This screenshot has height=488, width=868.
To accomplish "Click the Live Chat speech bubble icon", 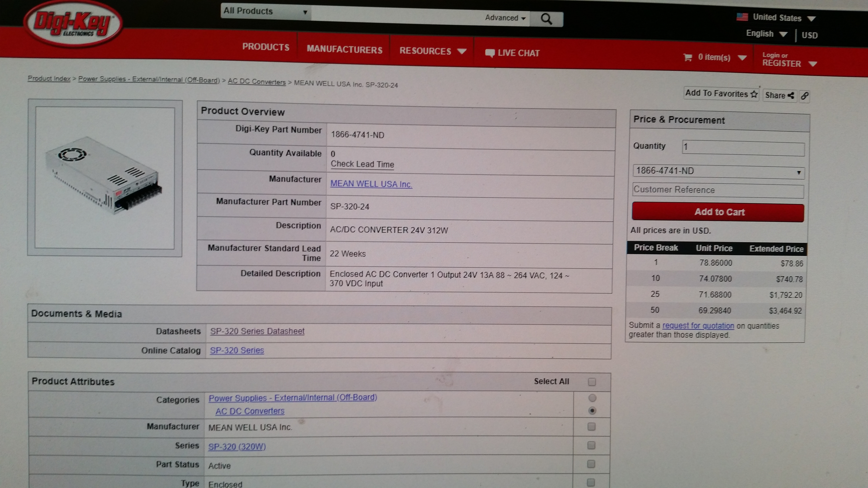I will pyautogui.click(x=490, y=53).
